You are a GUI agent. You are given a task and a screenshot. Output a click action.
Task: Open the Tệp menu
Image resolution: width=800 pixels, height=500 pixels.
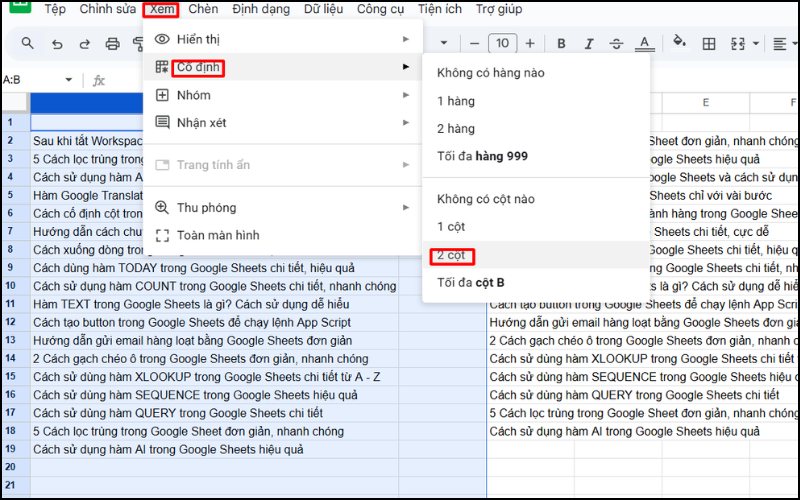pyautogui.click(x=55, y=9)
